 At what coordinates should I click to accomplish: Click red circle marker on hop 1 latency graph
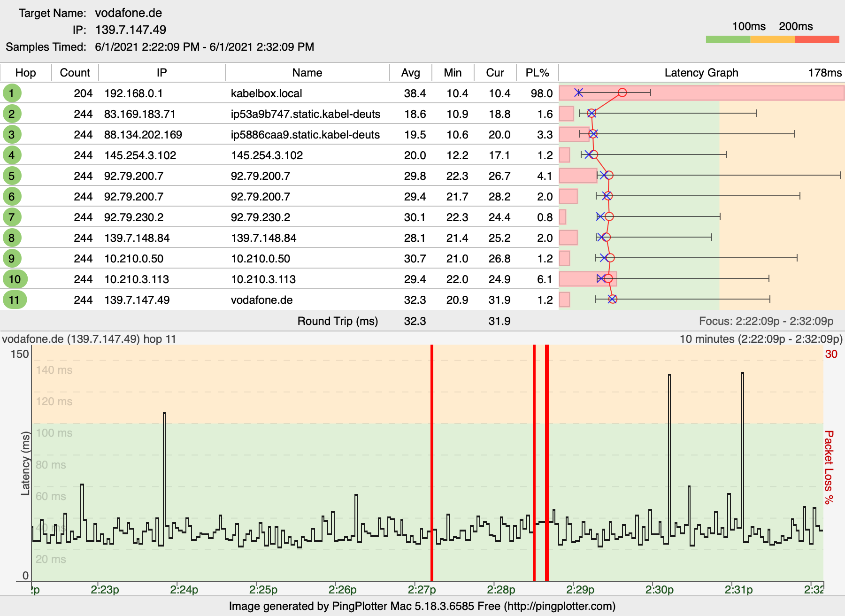(x=622, y=92)
